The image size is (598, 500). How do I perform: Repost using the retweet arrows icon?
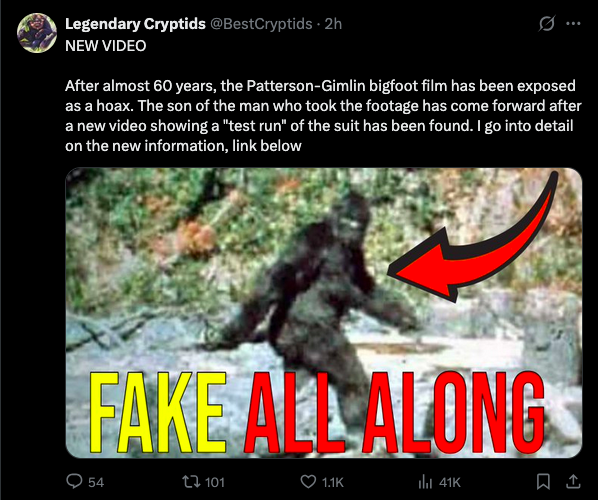(191, 481)
